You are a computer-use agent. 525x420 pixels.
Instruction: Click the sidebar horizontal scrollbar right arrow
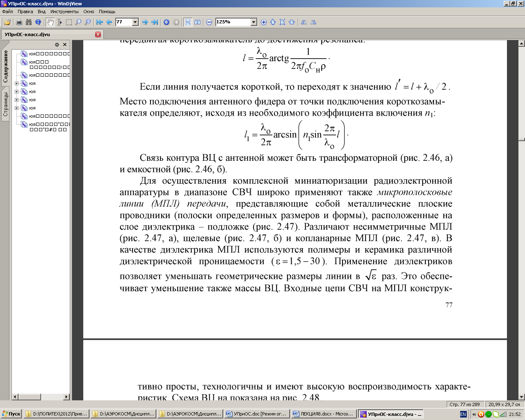66,397
